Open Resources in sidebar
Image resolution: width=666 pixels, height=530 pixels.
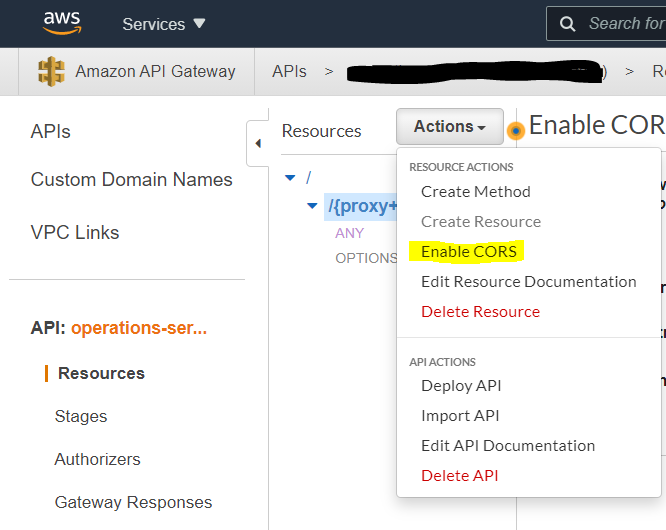point(102,373)
